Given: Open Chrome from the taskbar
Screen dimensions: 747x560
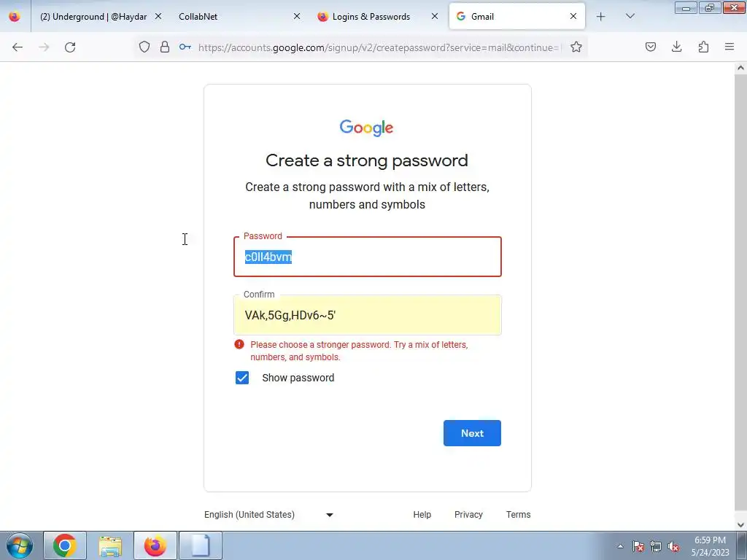Looking at the screenshot, I should (x=65, y=545).
